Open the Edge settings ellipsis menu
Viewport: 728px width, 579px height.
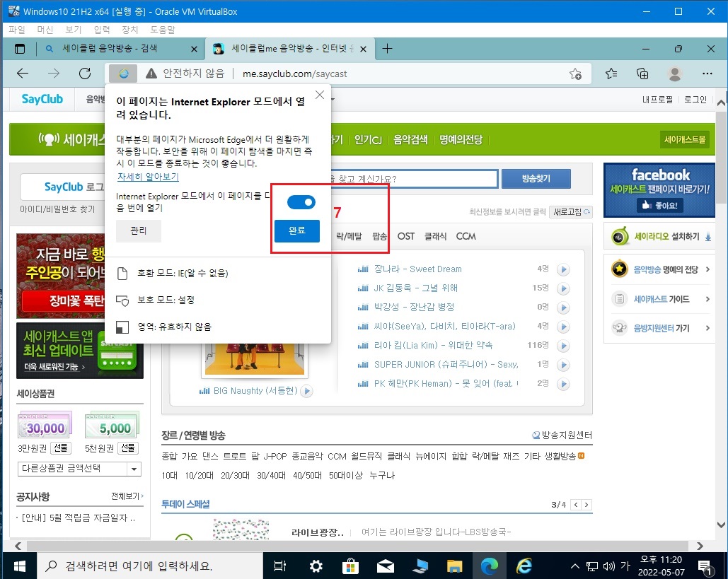[x=707, y=74]
